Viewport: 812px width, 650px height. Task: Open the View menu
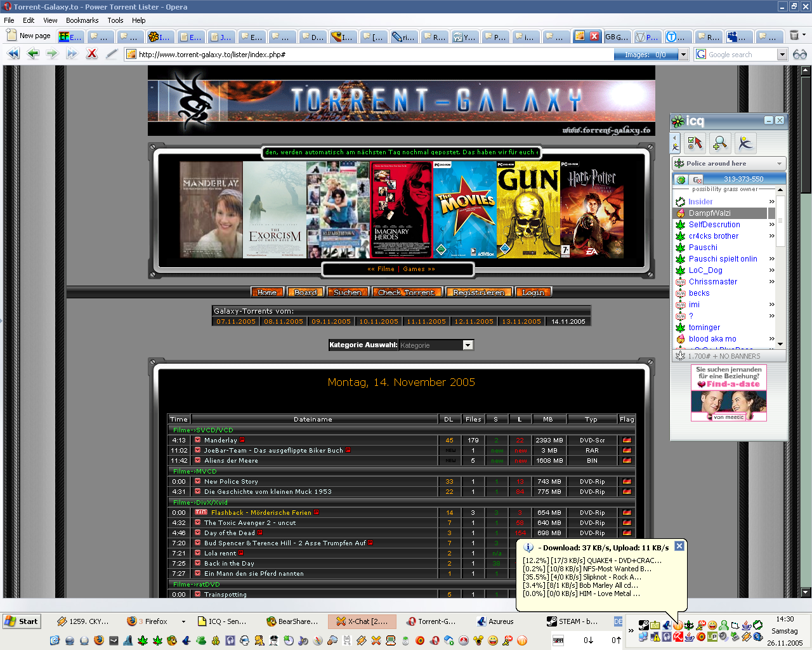[x=50, y=20]
